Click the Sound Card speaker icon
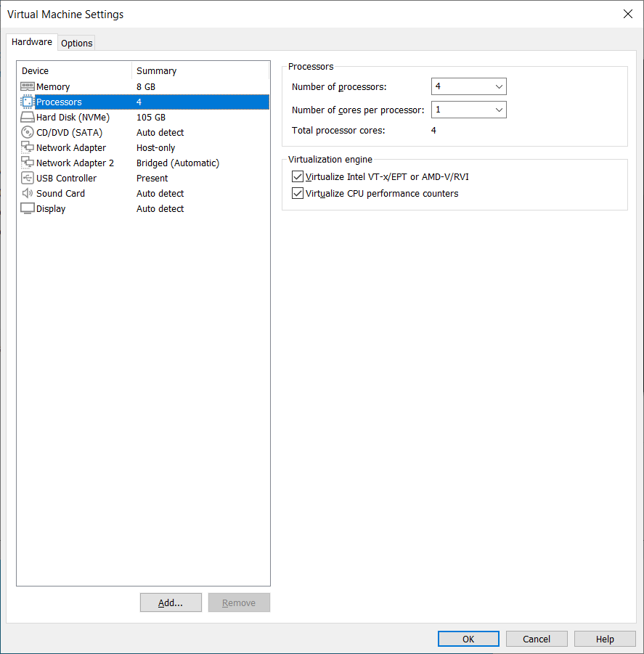This screenshot has width=644, height=654. pyautogui.click(x=27, y=193)
